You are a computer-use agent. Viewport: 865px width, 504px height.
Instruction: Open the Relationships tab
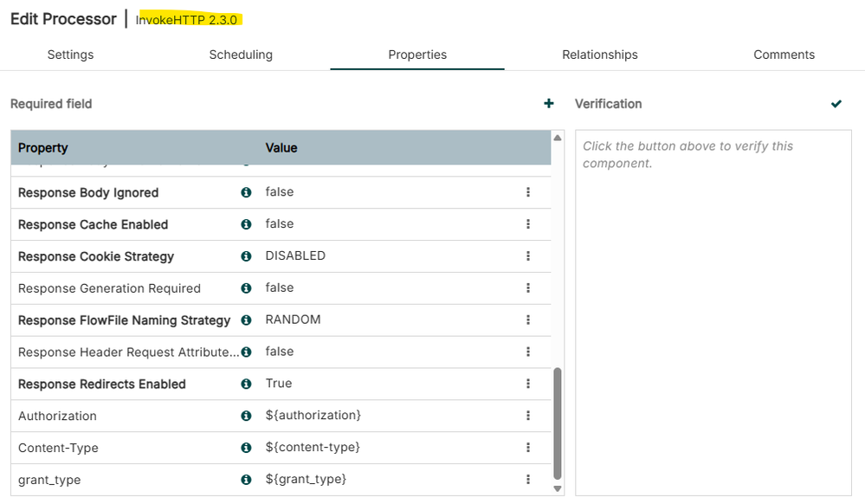point(600,55)
